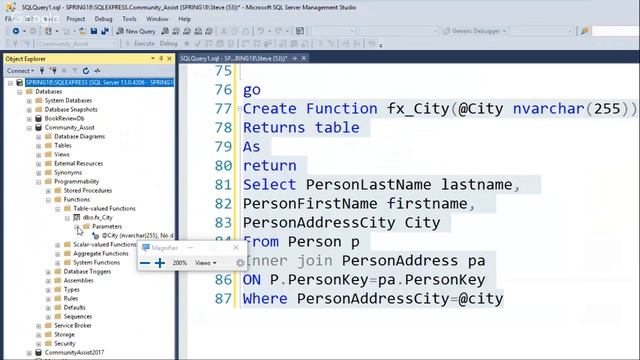Select the Views folder in Object Explorer
Viewport: 640px width, 360px height.
pos(62,154)
